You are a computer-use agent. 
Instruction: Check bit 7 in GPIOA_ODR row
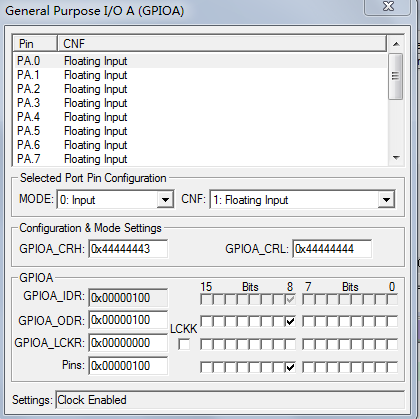tap(308, 321)
